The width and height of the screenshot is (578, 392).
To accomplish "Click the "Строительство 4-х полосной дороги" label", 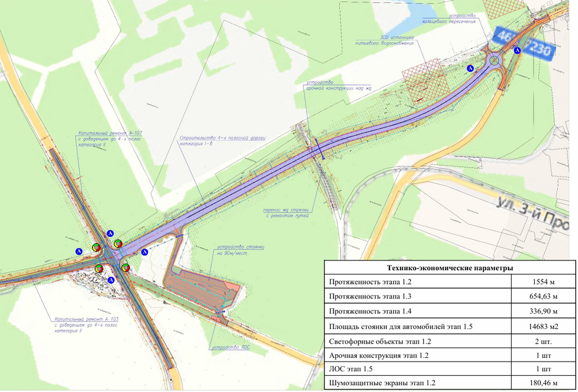I will point(223,141).
